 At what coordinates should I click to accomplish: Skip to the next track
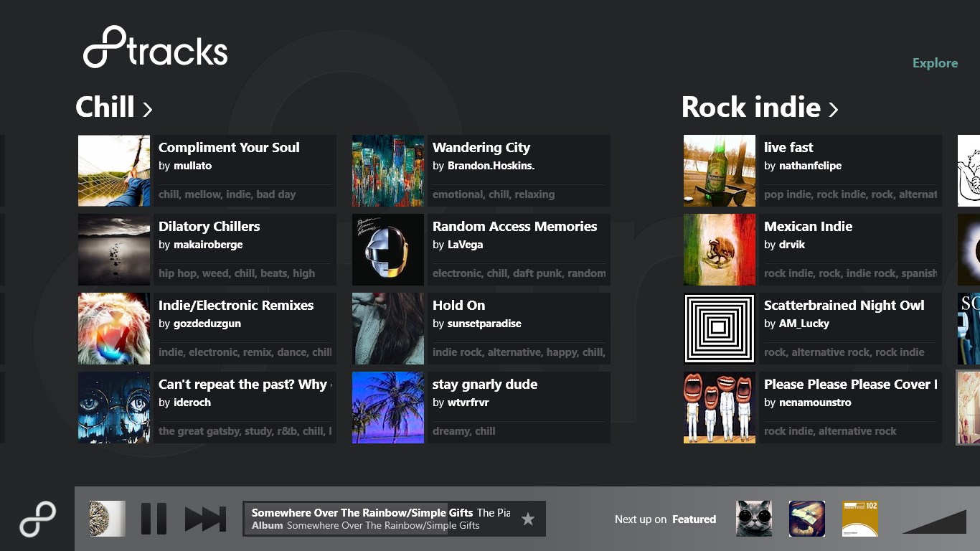[x=203, y=518]
